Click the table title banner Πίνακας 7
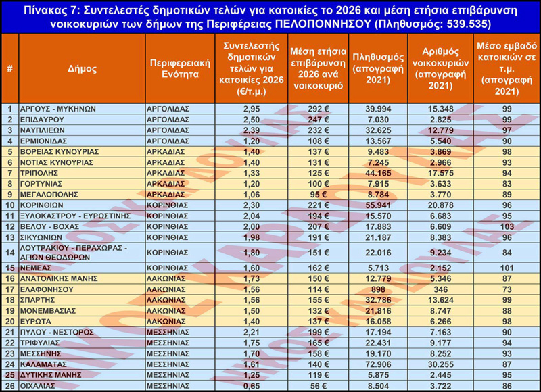 pos(270,17)
